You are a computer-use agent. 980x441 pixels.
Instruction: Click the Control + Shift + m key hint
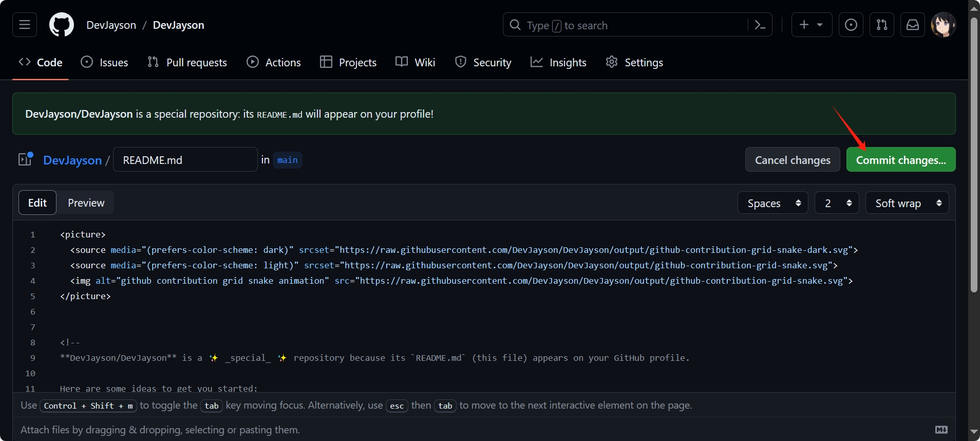point(88,406)
